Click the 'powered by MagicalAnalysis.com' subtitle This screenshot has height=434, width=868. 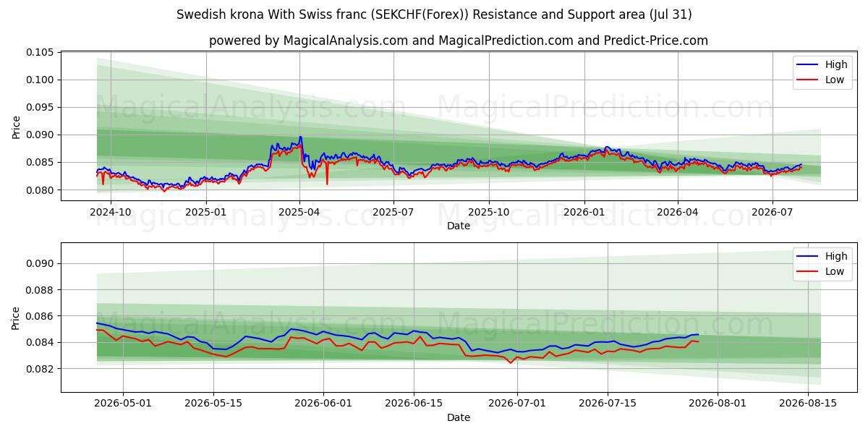(459, 41)
